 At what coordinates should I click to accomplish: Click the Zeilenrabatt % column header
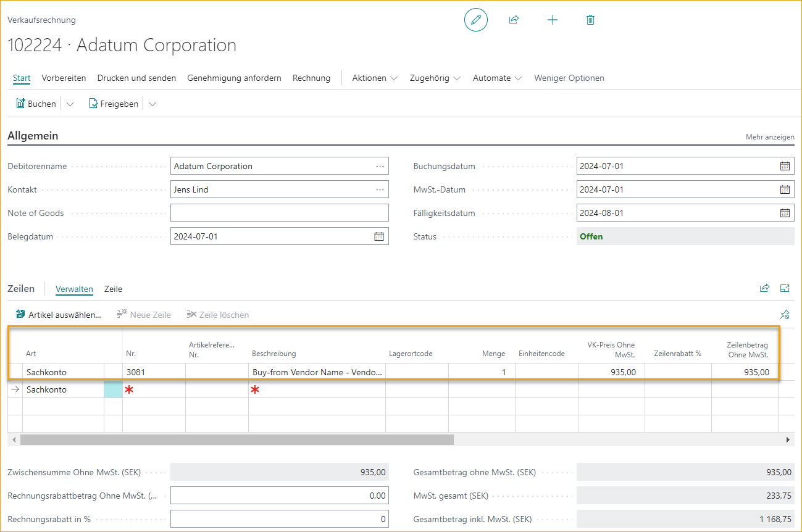point(677,354)
